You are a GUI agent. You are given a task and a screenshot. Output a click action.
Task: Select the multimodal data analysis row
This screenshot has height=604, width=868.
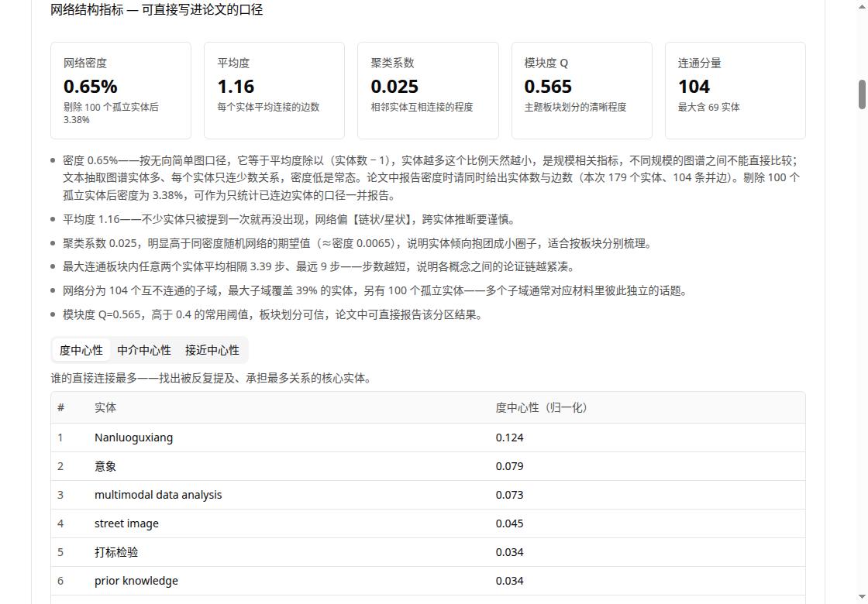[x=428, y=495]
